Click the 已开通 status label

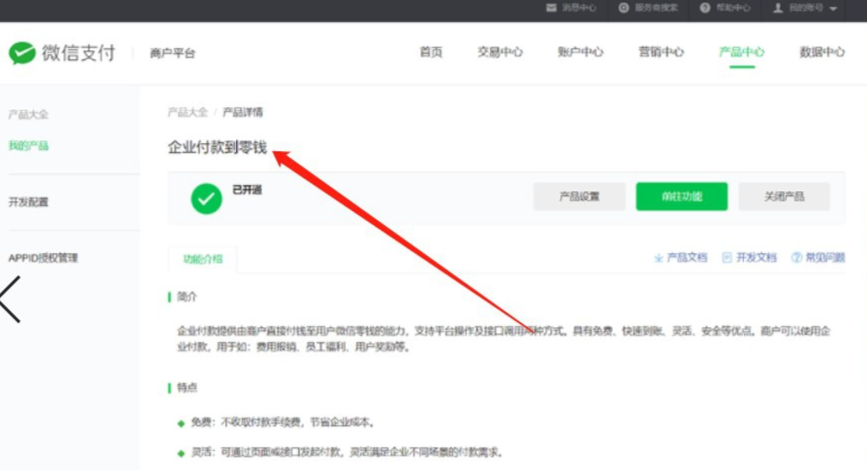click(x=247, y=190)
